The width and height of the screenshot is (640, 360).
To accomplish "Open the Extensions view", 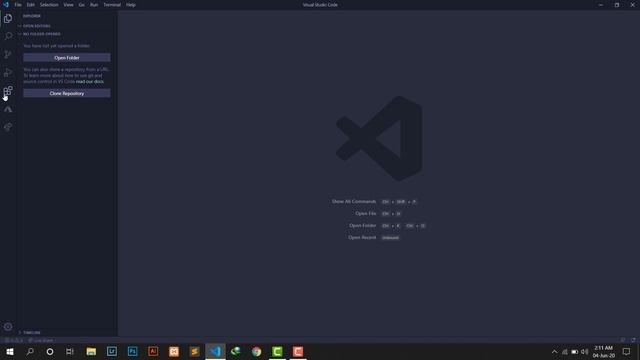I will tap(8, 91).
